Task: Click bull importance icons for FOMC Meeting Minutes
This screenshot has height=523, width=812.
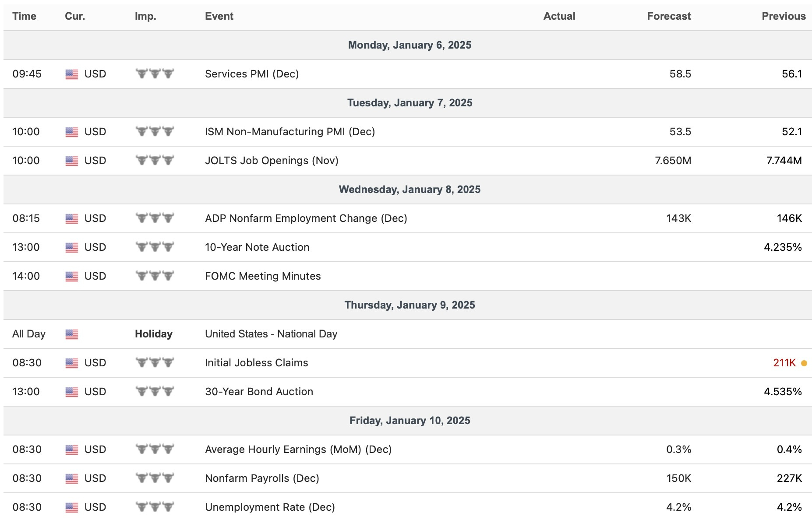Action: click(x=155, y=276)
